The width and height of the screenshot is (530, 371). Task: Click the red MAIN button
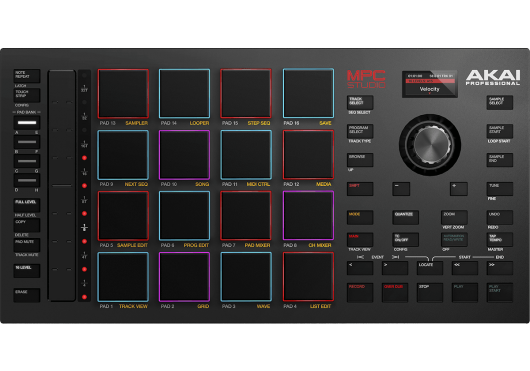coord(360,240)
